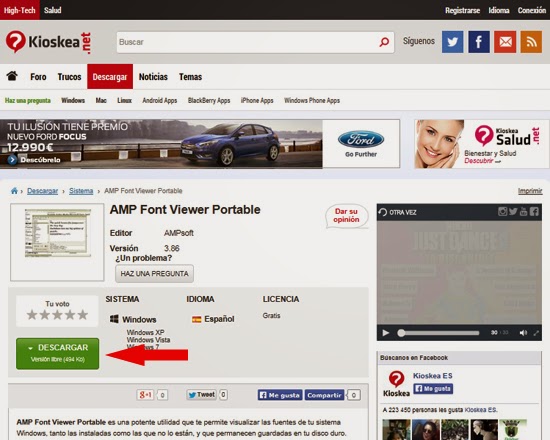This screenshot has height=440, width=550.
Task: Click the Tweet button
Action: tap(201, 395)
